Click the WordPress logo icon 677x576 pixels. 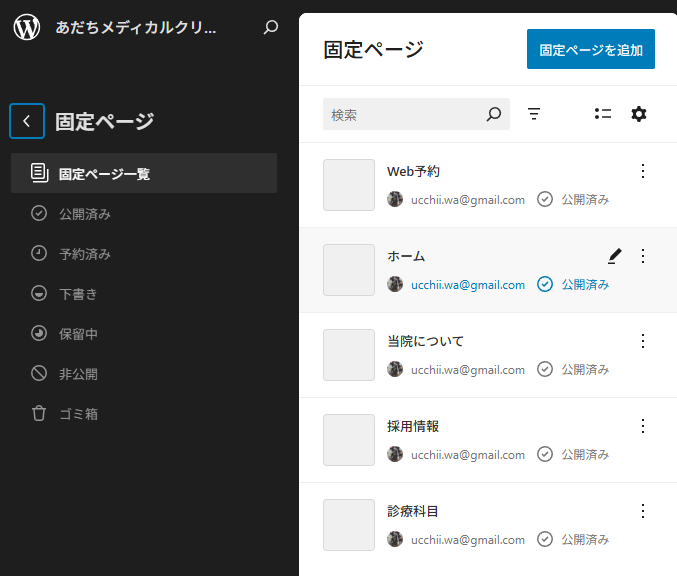click(27, 27)
